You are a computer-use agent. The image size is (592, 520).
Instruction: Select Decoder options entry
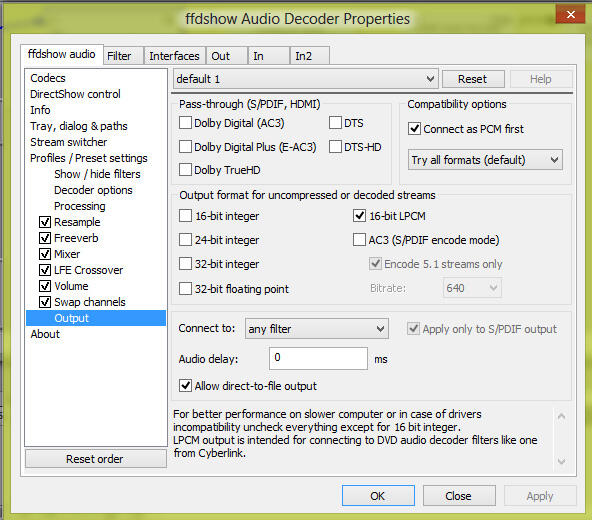tap(93, 190)
